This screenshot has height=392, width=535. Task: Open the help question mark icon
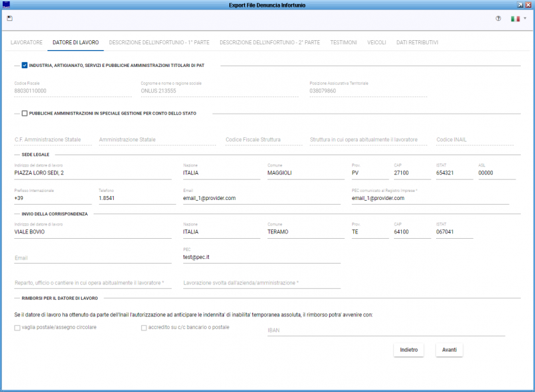click(x=498, y=19)
